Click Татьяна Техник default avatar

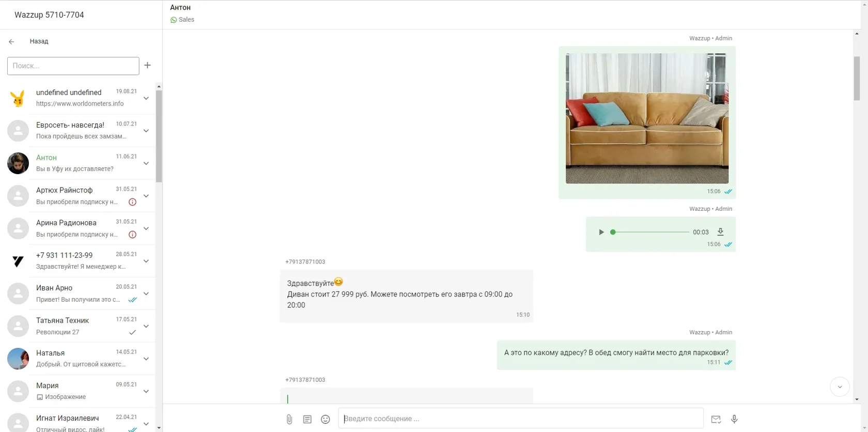(18, 326)
